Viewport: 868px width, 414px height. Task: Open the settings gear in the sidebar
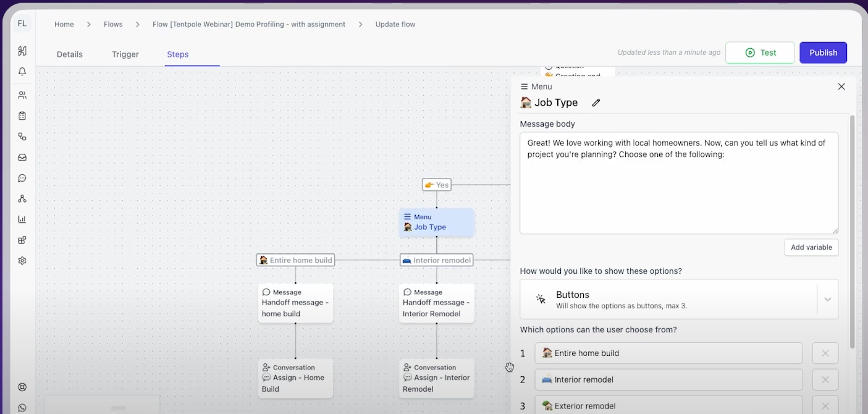click(22, 261)
